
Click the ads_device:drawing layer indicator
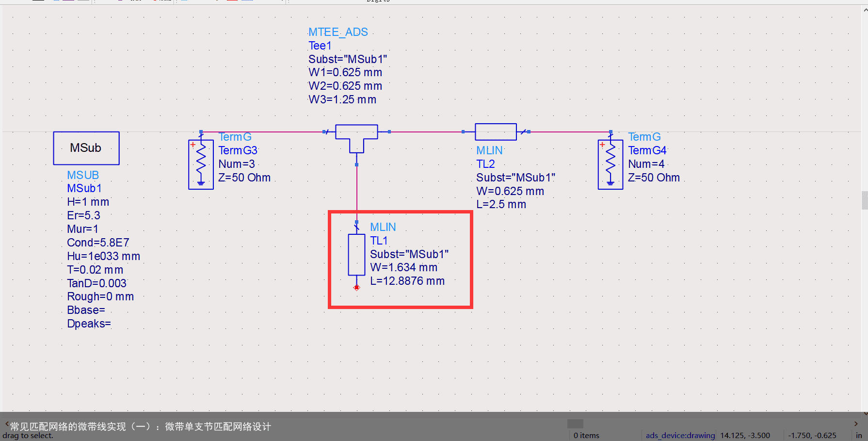(x=680, y=435)
